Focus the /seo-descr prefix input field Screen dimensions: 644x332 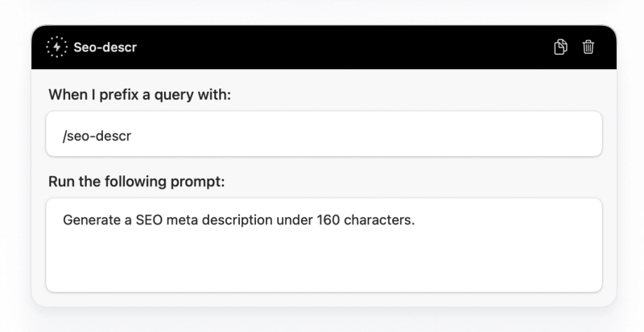[324, 133]
